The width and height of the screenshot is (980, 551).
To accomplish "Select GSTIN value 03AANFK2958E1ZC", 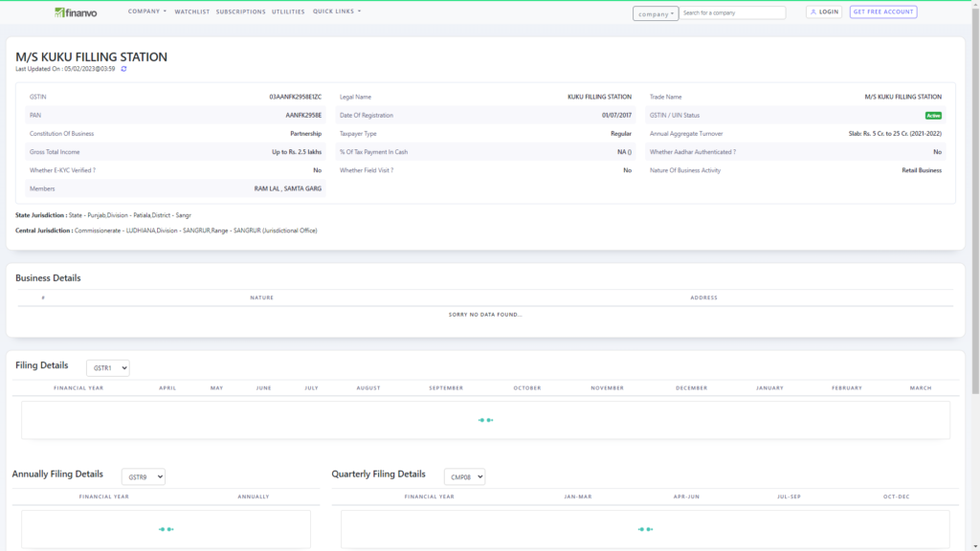I will click(x=295, y=97).
